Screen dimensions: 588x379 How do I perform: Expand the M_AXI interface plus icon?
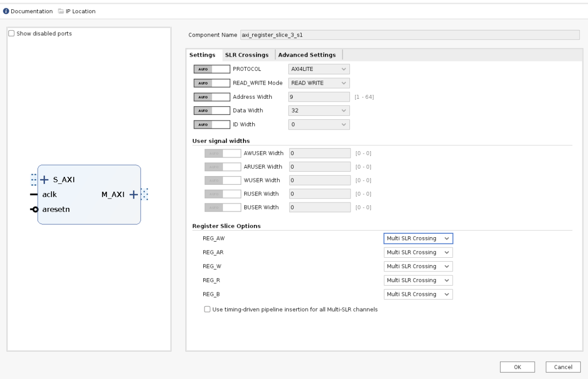134,194
